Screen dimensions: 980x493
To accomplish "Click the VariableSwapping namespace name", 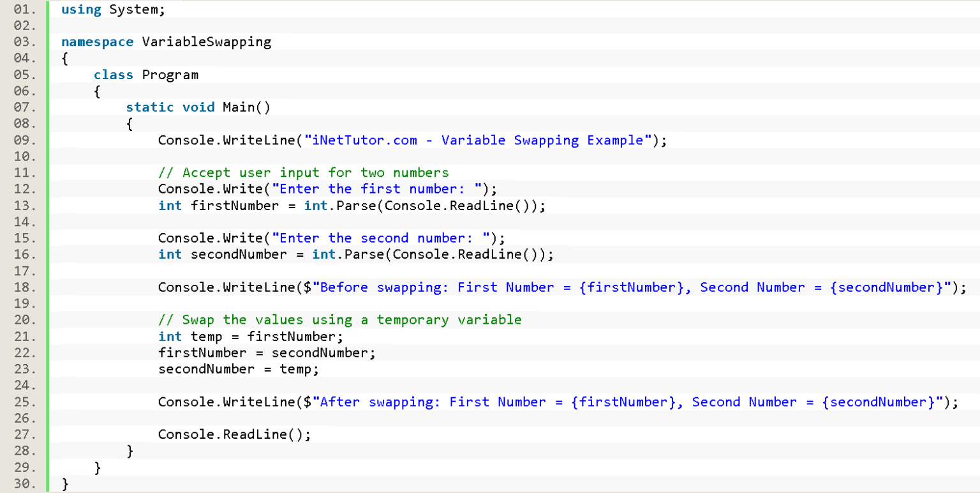I will point(204,42).
